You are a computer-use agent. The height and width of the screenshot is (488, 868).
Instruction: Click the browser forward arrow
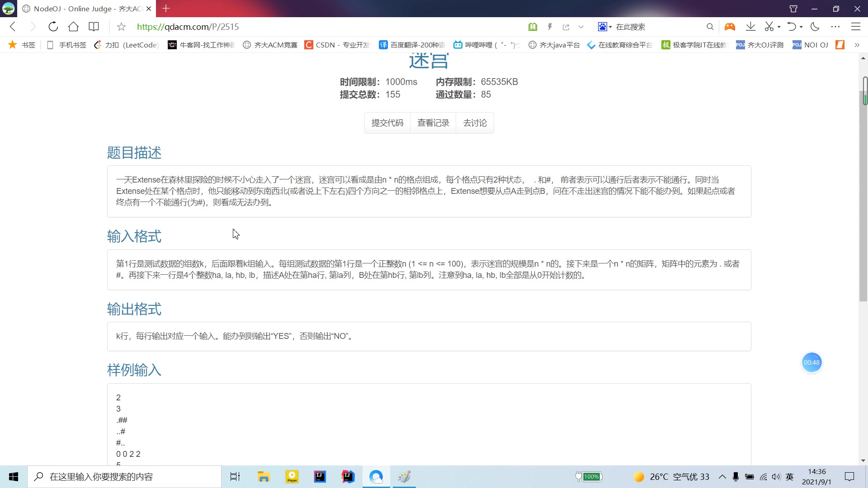pos(33,27)
